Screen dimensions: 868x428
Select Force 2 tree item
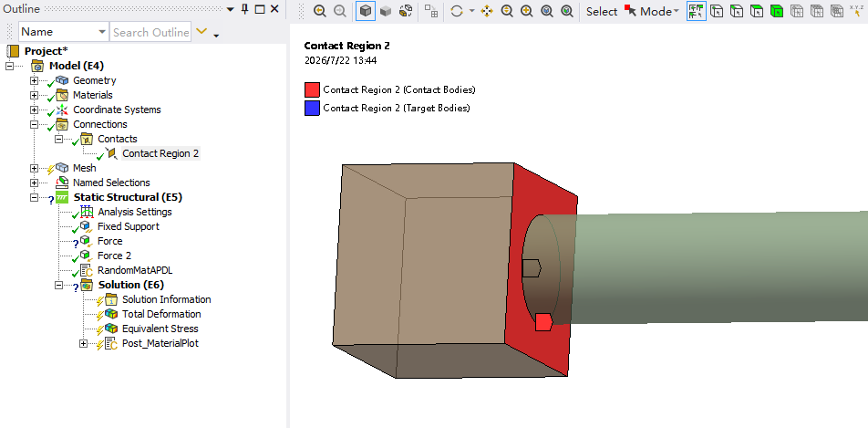tap(115, 256)
